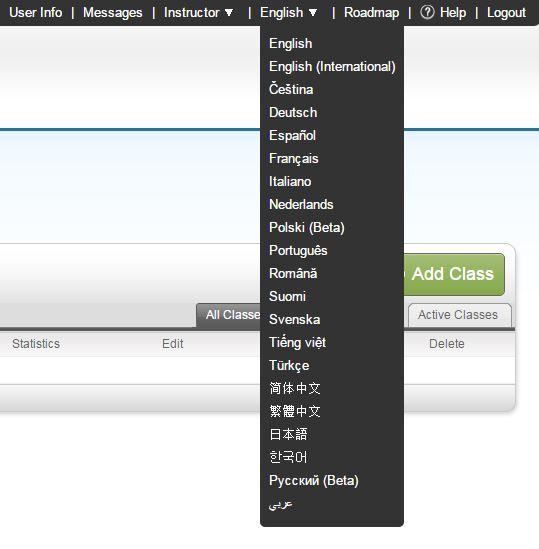Screen dimensions: 539x549
Task: Switch language to 日本語
Action: pos(288,434)
